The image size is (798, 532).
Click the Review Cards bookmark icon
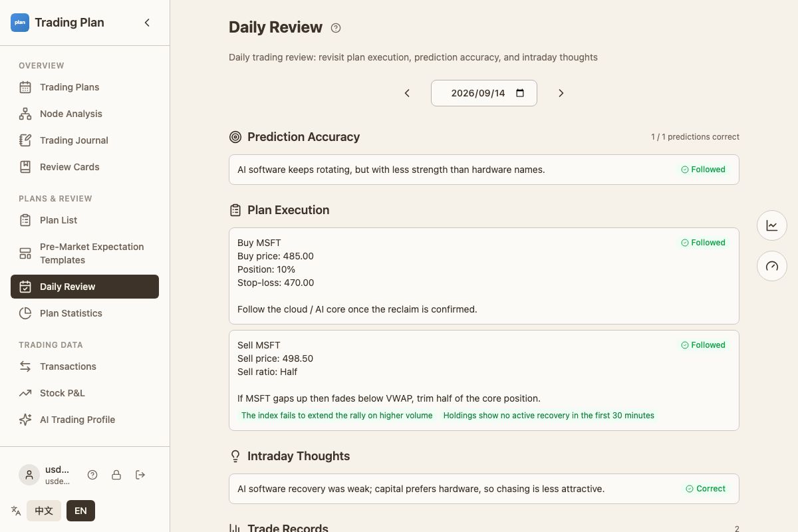(25, 167)
